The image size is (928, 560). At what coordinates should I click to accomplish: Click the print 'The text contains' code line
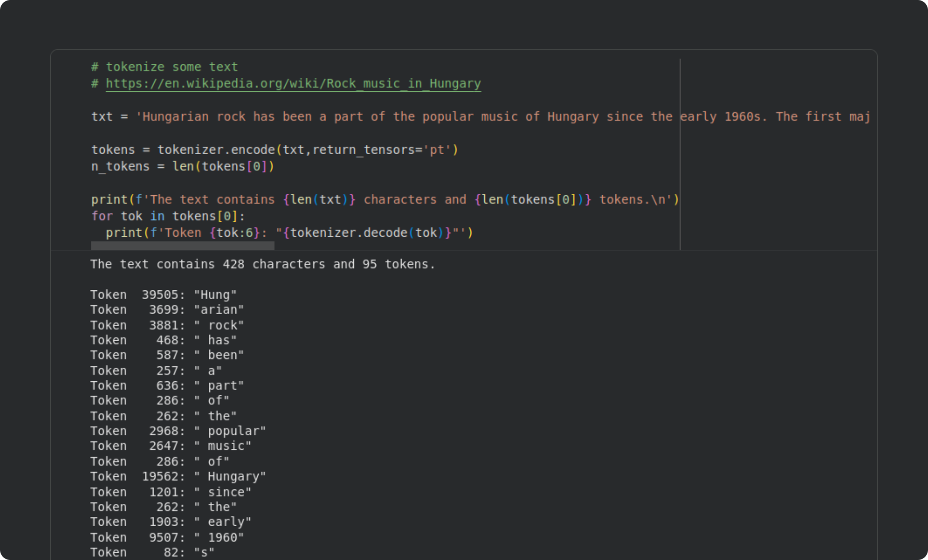(384, 200)
